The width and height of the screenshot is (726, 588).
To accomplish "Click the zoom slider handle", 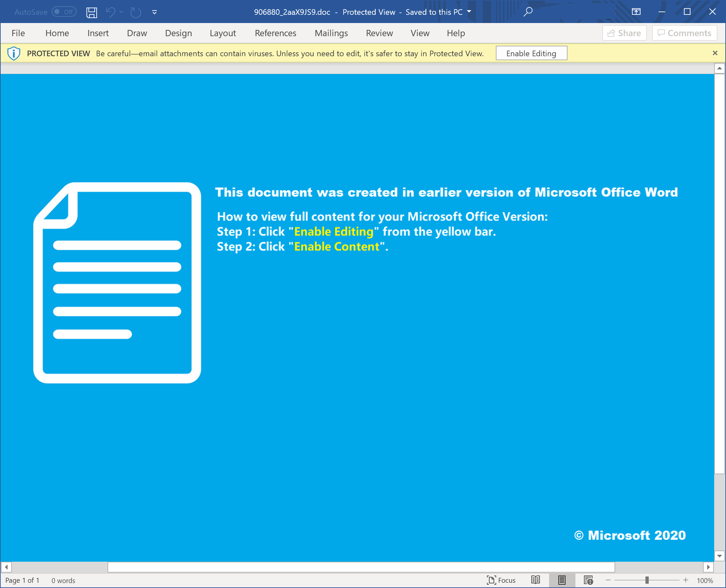I will pos(647,580).
